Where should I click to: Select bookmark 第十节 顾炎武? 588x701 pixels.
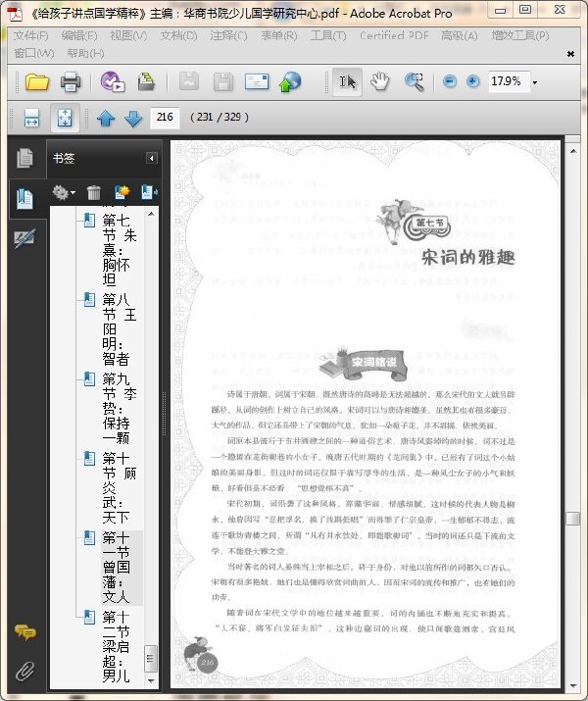coord(120,487)
